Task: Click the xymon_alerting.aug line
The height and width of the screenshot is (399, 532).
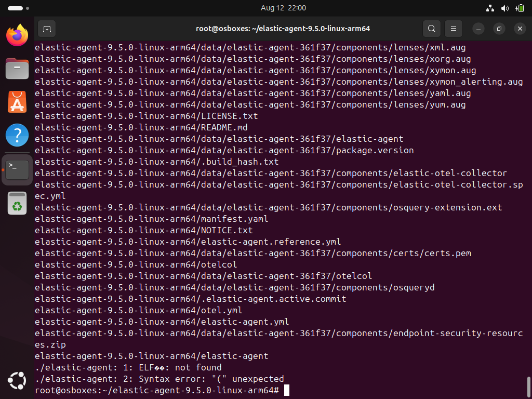Action: (x=278, y=82)
